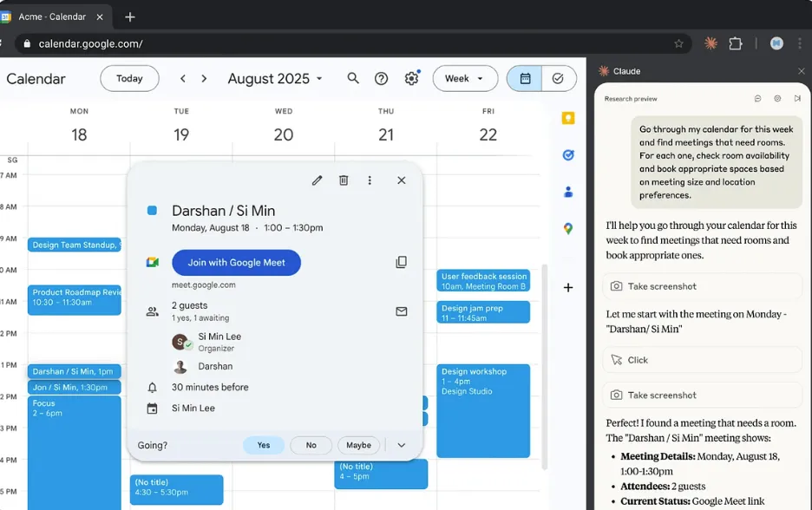Open Calendar settings gear
The image size is (812, 510).
pos(412,79)
